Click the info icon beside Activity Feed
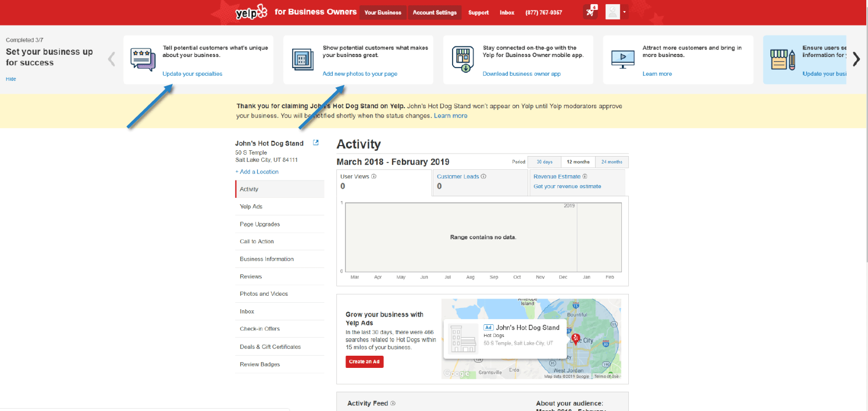Screen dimensions: 868x411 point(393,403)
